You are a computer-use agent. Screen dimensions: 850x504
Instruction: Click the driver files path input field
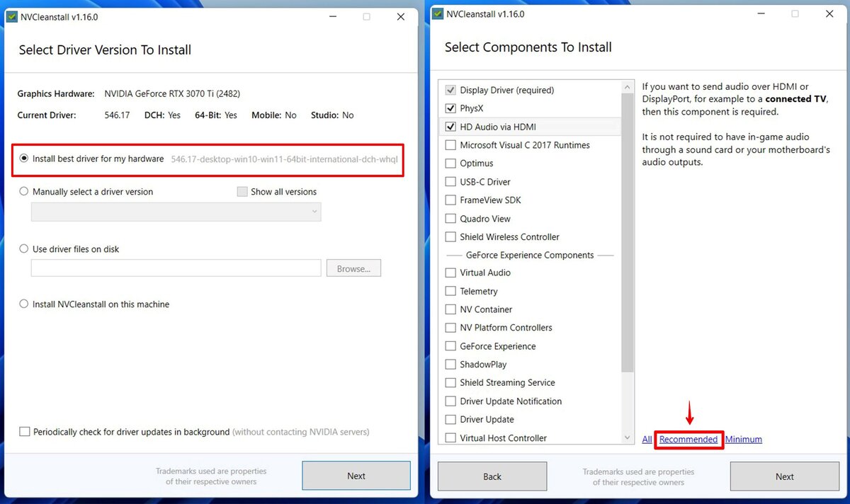[x=176, y=268]
